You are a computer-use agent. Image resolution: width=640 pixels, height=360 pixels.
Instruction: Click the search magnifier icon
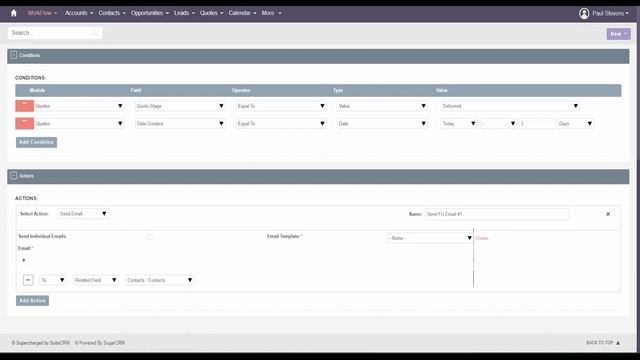95,33
